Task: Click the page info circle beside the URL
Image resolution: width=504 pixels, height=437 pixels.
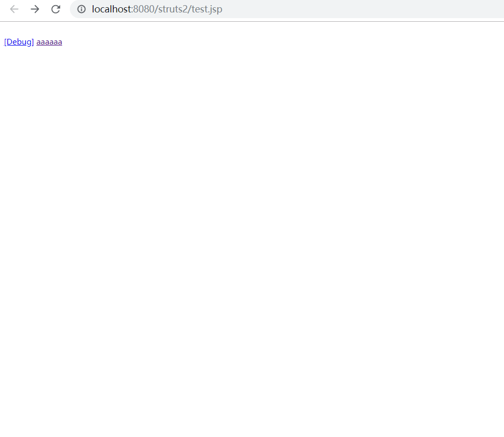Action: click(81, 9)
